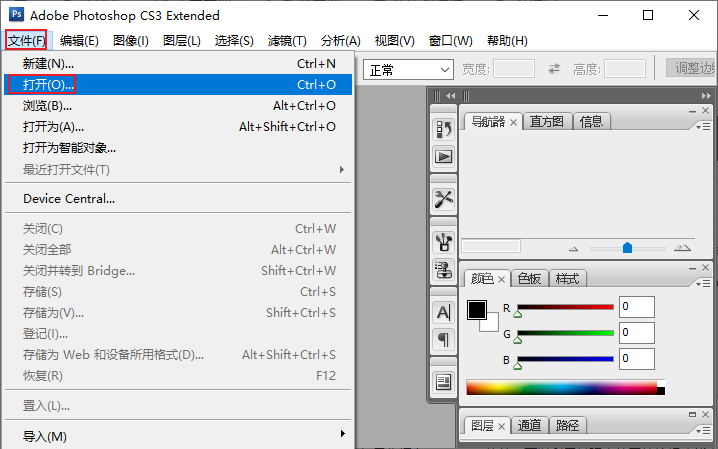Open the Clone Source stamp icon

pos(444,270)
